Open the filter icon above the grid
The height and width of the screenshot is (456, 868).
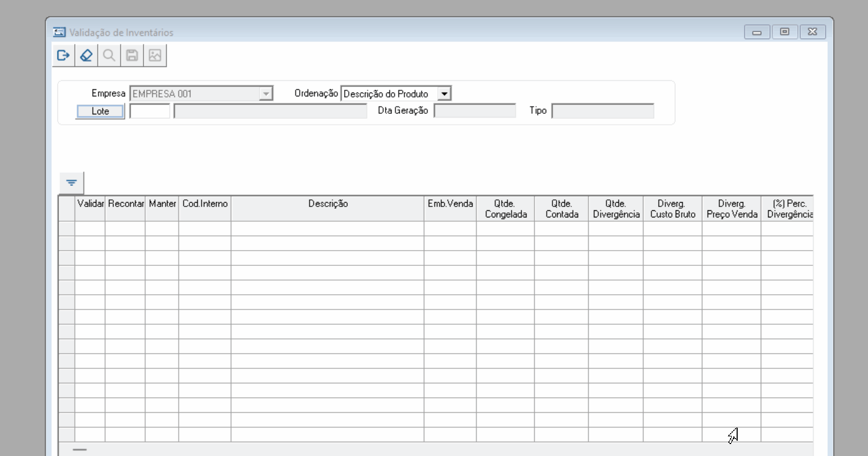71,183
